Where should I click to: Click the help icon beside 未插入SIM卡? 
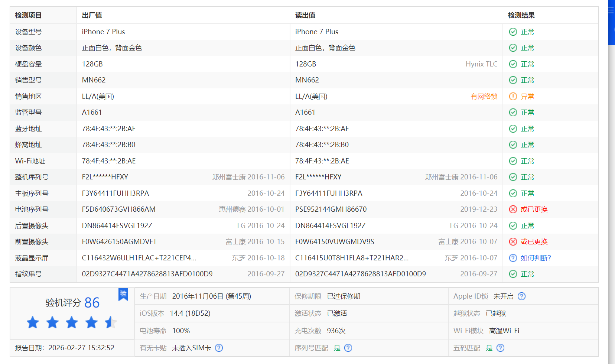click(219, 348)
